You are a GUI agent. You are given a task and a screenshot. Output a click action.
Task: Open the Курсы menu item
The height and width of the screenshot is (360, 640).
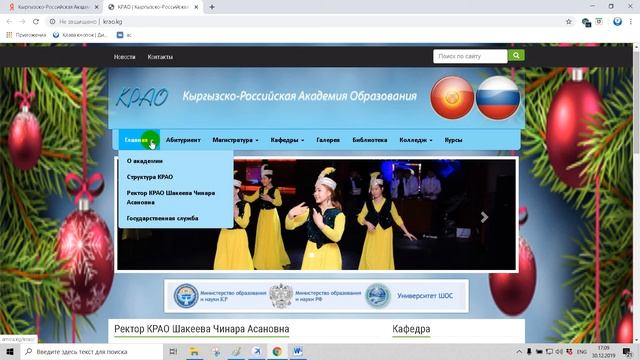(x=453, y=140)
